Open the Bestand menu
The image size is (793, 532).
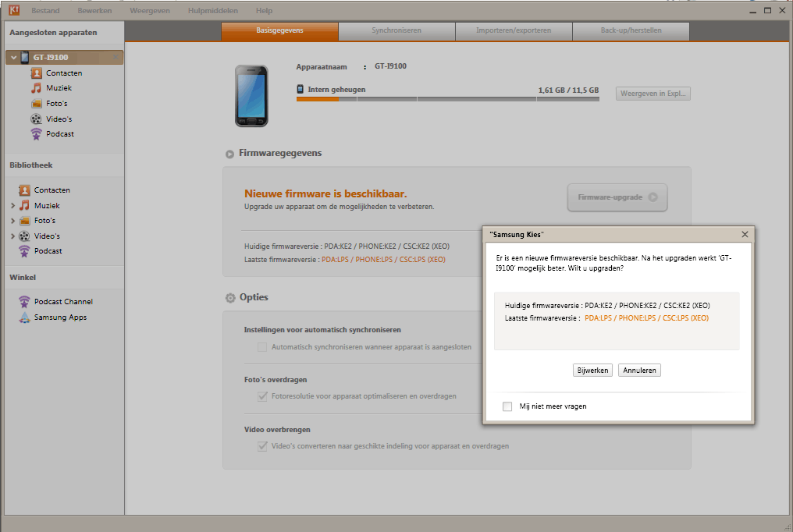click(45, 10)
